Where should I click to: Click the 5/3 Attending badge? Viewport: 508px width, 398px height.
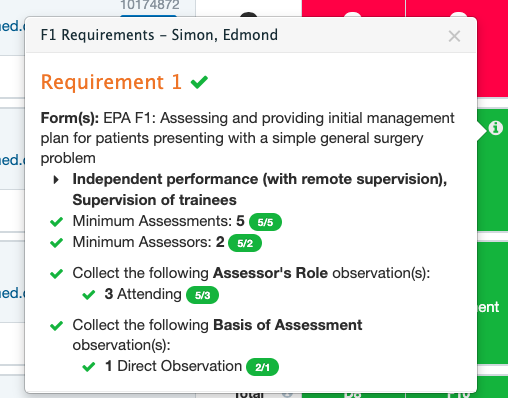point(202,295)
